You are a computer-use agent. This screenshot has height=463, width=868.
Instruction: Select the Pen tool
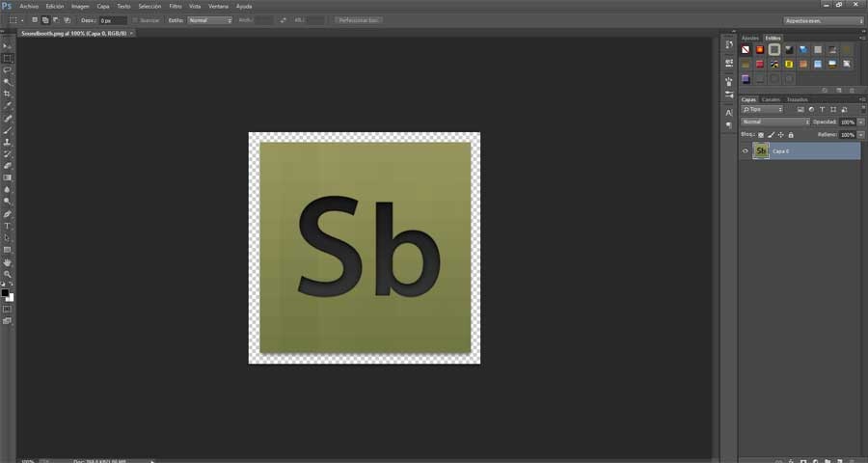point(7,214)
